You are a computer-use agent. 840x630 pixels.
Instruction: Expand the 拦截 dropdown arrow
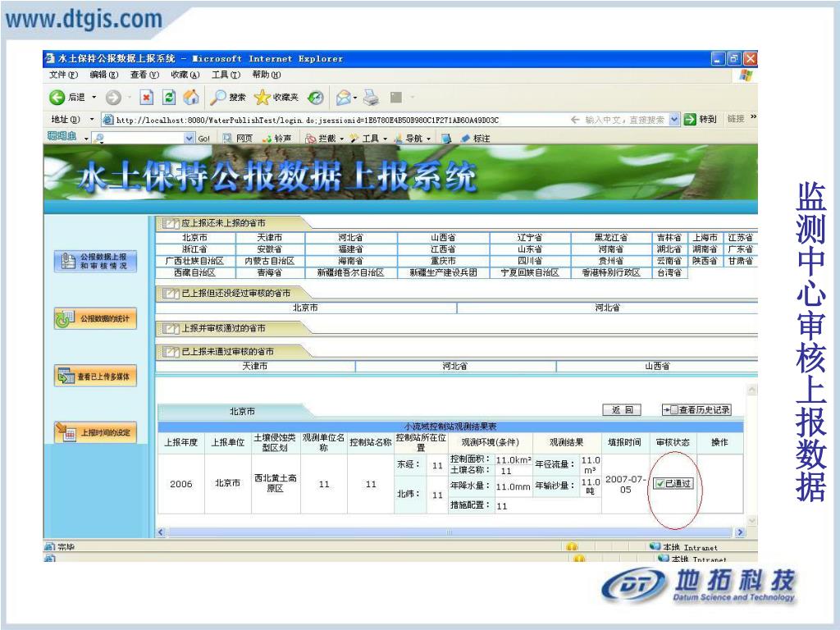(342, 139)
